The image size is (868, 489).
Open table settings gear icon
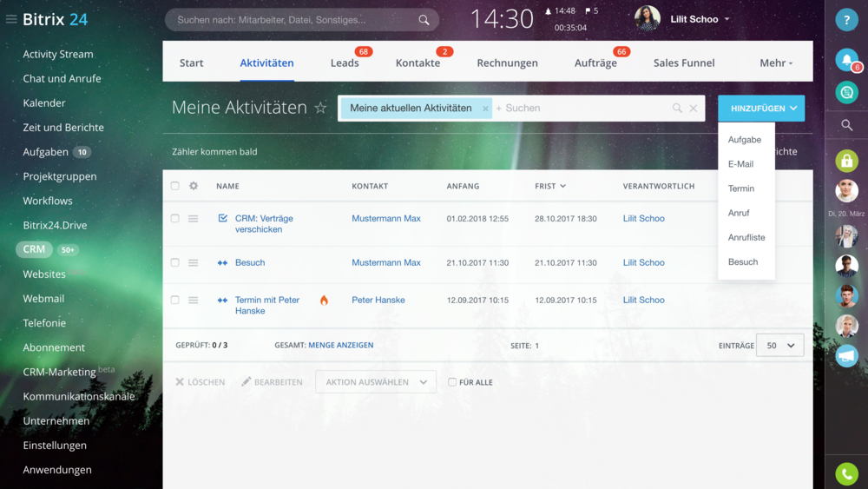pos(194,186)
